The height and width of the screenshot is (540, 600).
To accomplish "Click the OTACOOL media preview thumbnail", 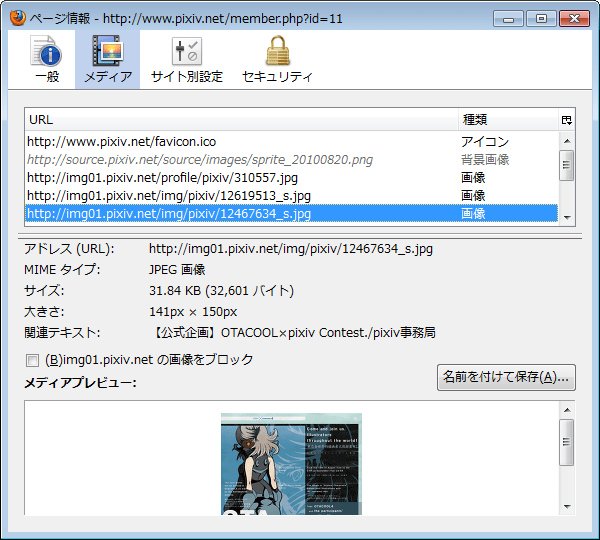I will click(x=291, y=464).
